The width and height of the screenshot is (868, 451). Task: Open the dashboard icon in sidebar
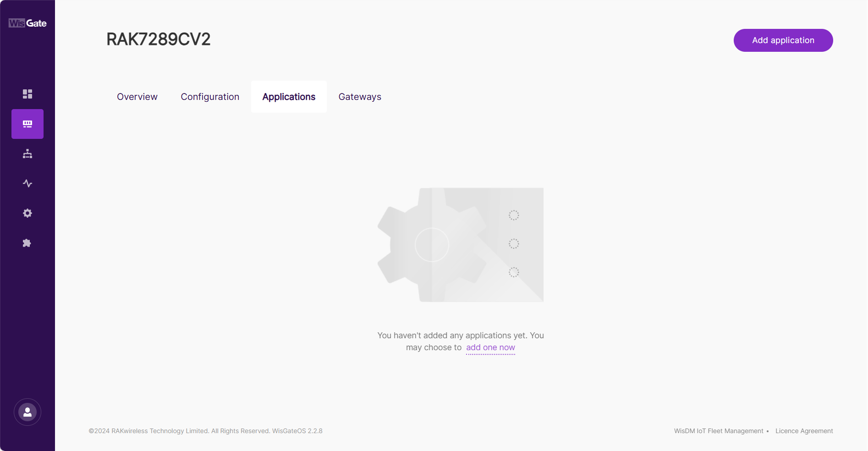[27, 94]
